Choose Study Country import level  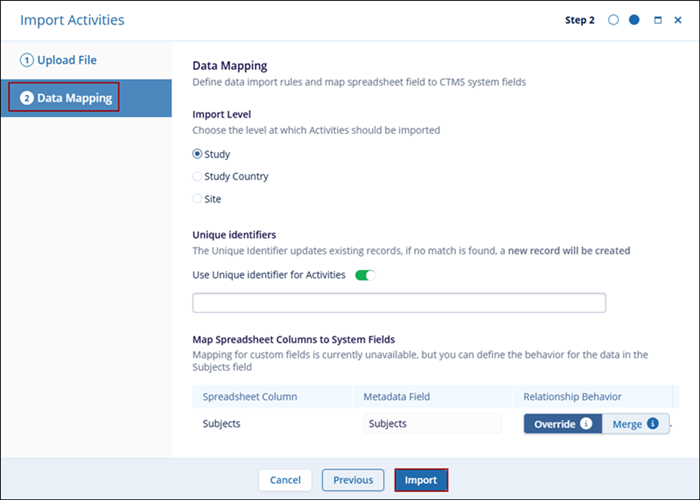point(197,177)
